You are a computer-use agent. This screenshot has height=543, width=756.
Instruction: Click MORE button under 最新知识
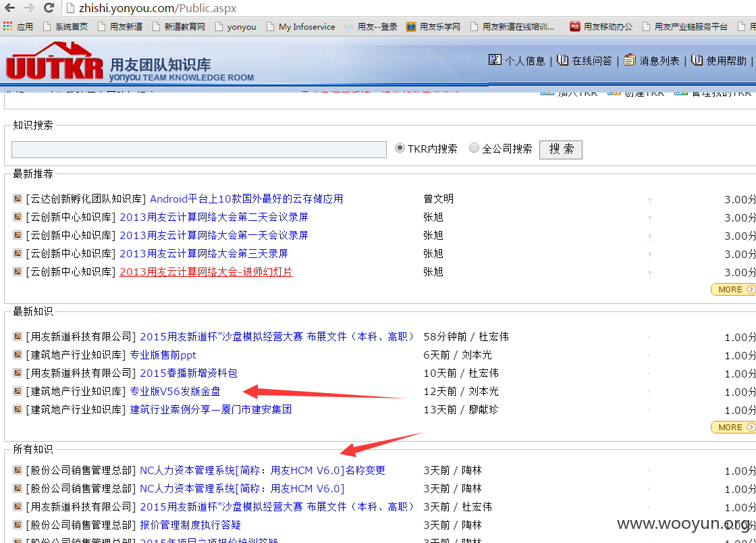(x=733, y=428)
